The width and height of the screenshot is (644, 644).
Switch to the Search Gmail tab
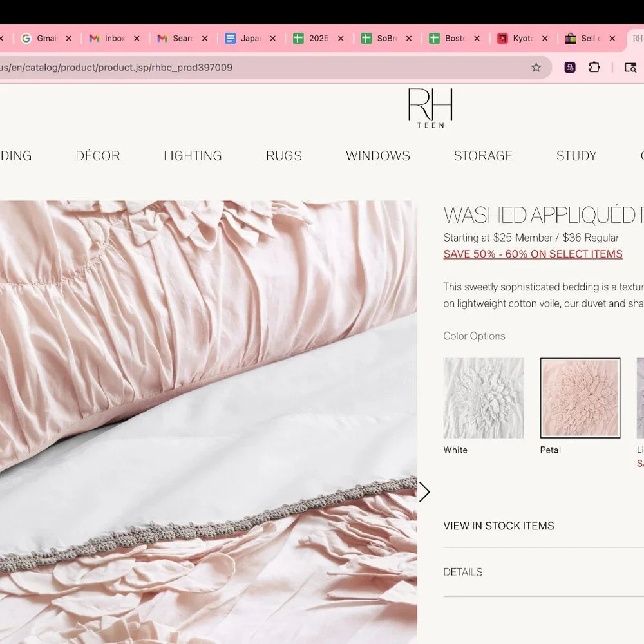pyautogui.click(x=175, y=38)
